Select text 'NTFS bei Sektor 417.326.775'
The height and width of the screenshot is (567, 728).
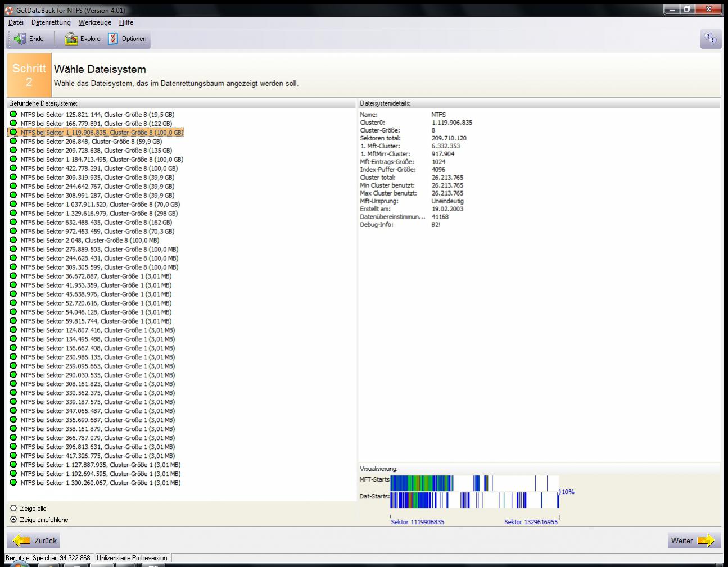(x=61, y=456)
